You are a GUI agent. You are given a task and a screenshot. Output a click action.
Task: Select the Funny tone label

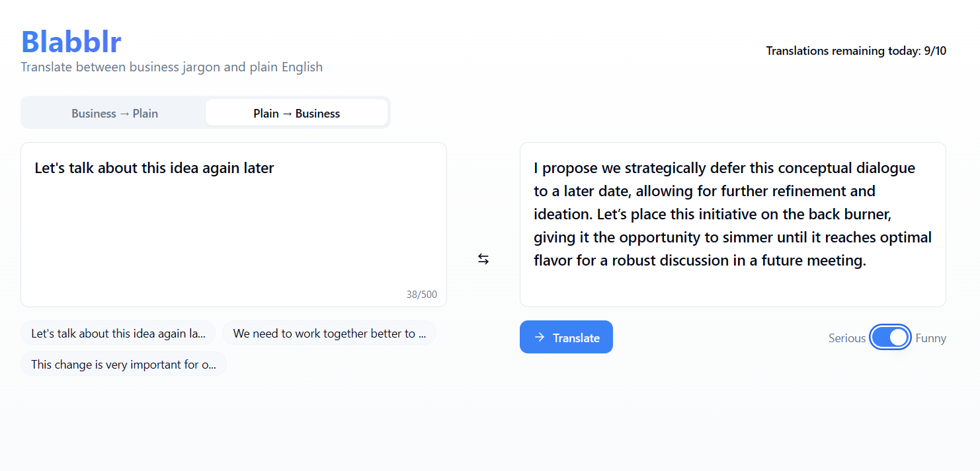coord(930,338)
